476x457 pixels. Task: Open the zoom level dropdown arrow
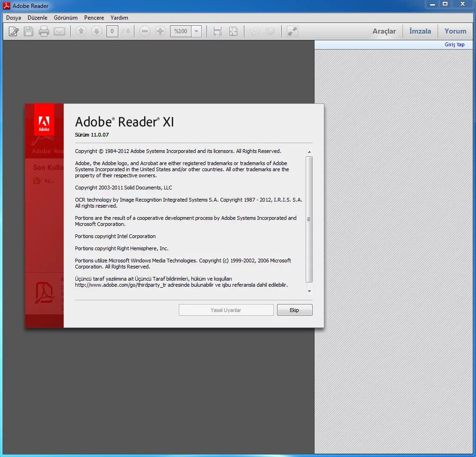click(197, 31)
